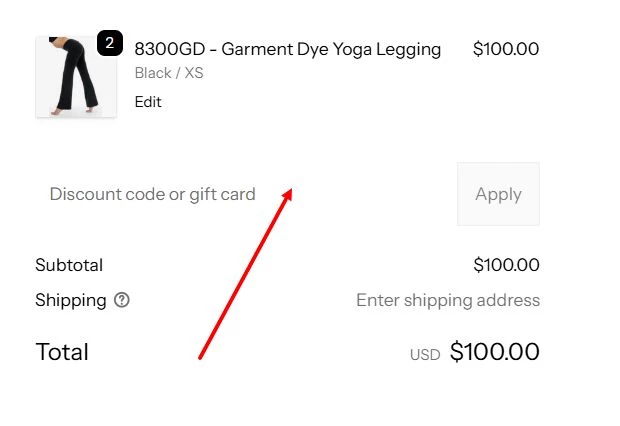620x426 pixels.
Task: Click the Shipping help question-mark icon
Action: [122, 300]
